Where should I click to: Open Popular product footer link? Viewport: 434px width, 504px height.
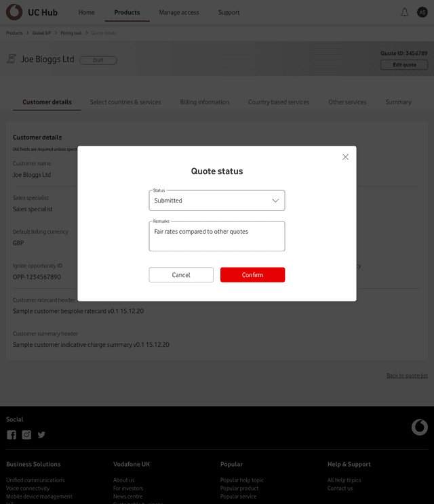pos(239,488)
